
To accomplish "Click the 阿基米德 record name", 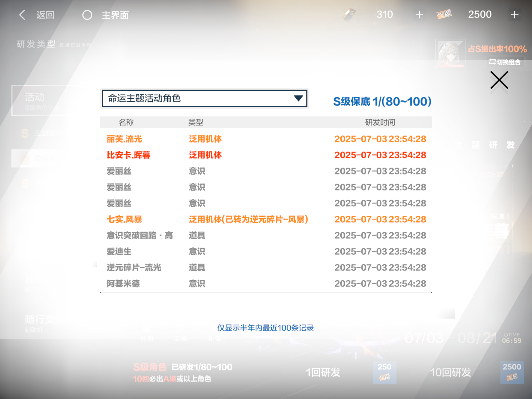I will click(123, 283).
